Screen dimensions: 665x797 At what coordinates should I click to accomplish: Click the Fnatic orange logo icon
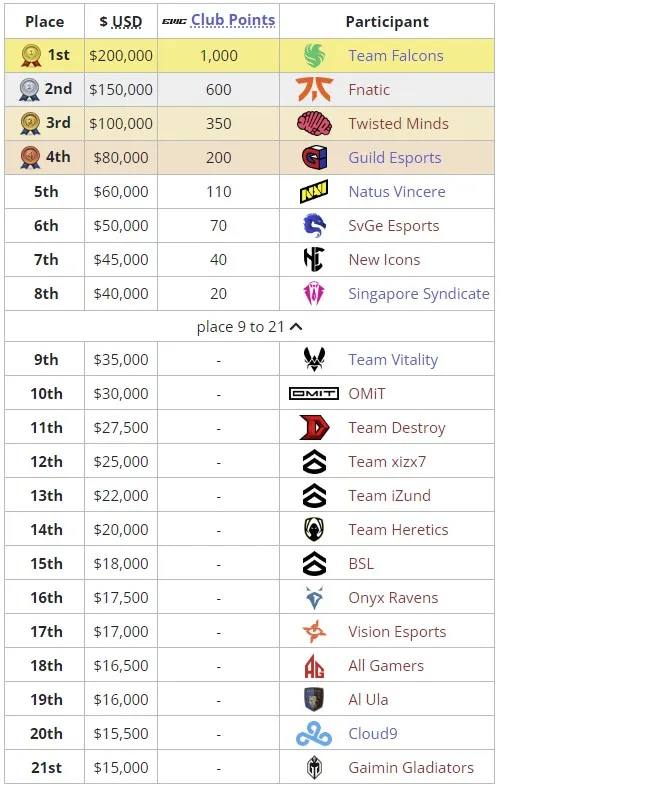(x=314, y=89)
